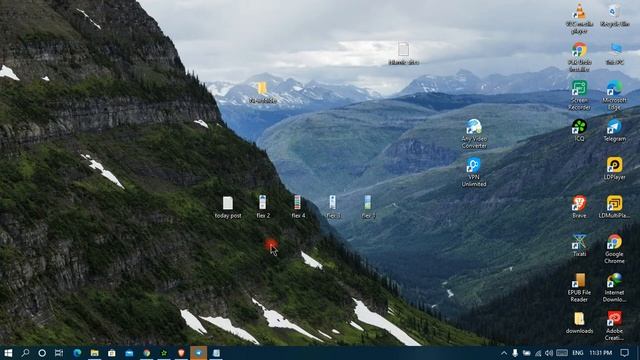Select the ICQ desktop shortcut
Screen dimensions: 640x360
(x=579, y=130)
